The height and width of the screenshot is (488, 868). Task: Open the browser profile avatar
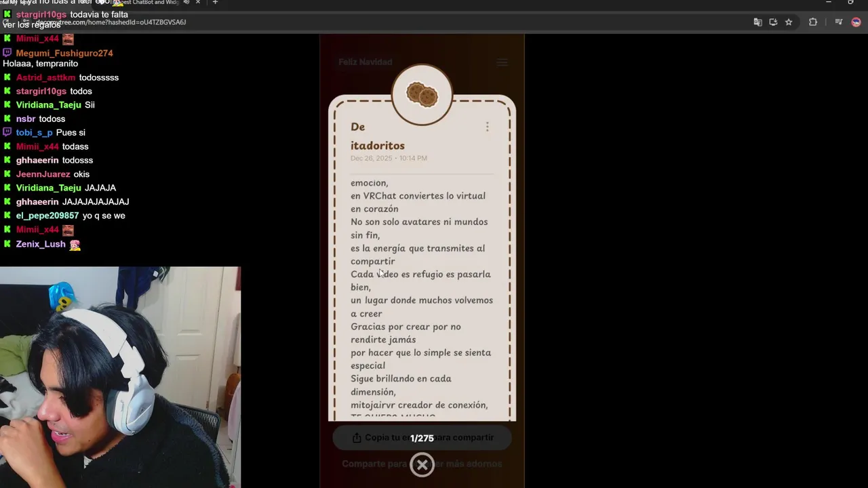856,22
